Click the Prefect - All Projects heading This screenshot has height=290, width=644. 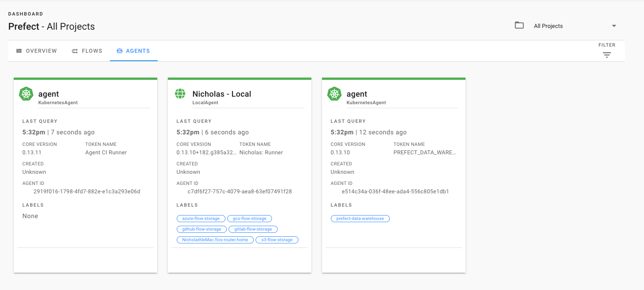tap(51, 27)
